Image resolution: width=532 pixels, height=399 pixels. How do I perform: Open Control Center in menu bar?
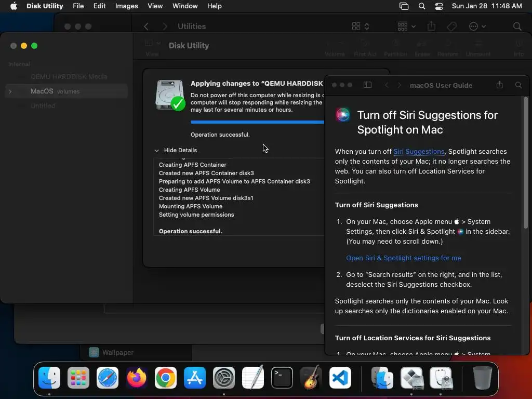coord(438,6)
